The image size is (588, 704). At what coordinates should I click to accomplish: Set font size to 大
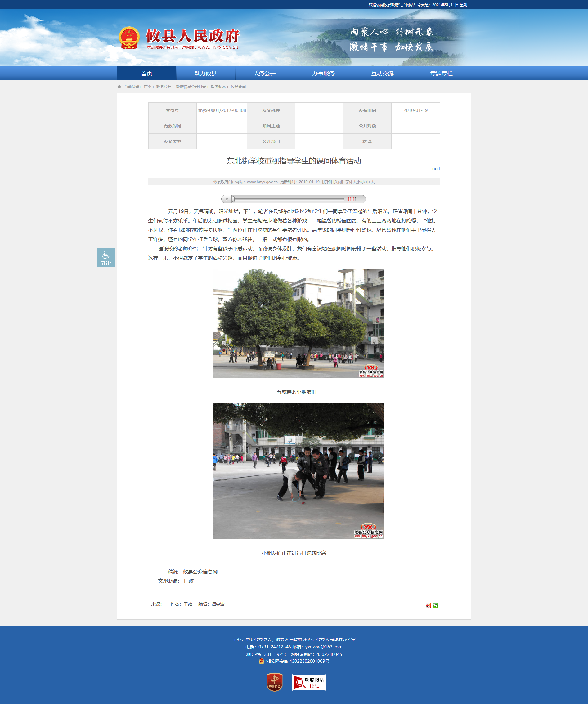[x=373, y=182]
